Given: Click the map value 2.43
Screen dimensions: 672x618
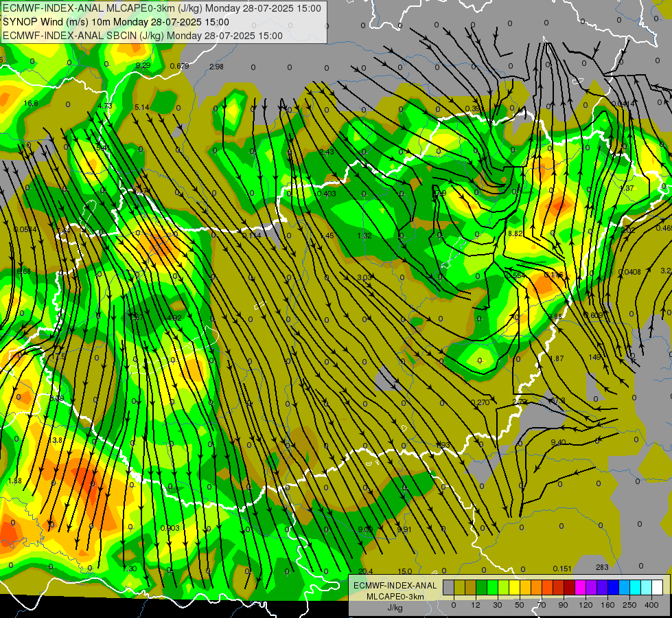Looking at the screenshot, I should point(327,152).
